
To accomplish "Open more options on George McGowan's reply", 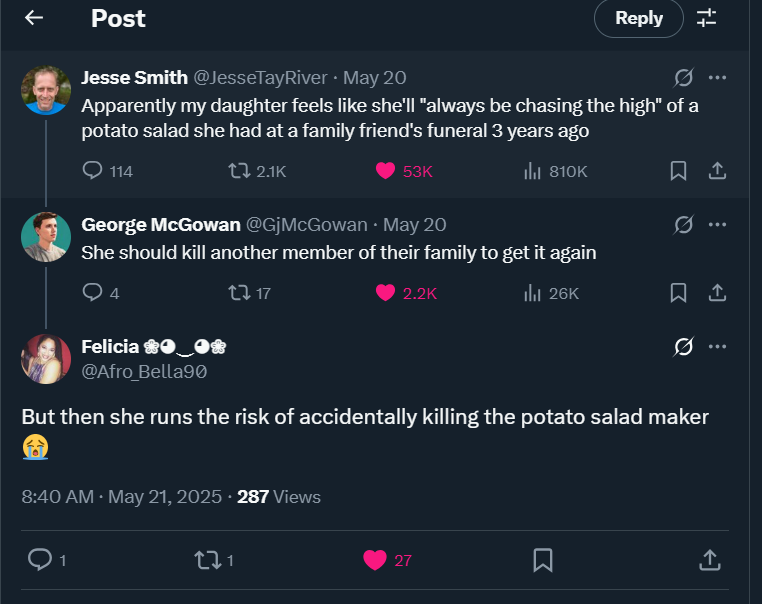I will [x=717, y=224].
